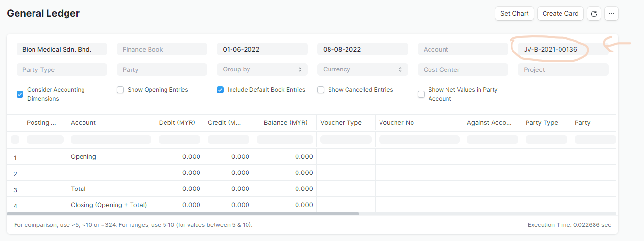Viewport: 644px width, 241px height.
Task: Click the Project filter field
Action: tap(563, 69)
